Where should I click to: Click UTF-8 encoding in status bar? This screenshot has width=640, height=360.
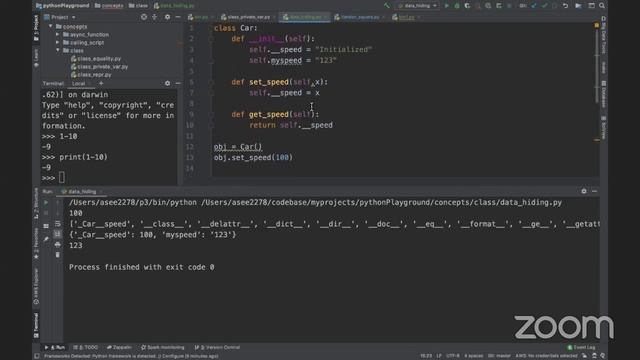(x=453, y=356)
